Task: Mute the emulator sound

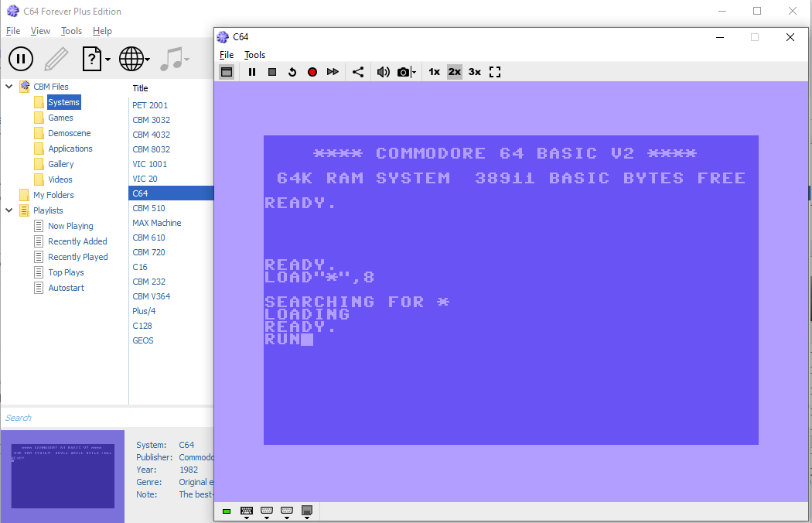Action: point(383,72)
